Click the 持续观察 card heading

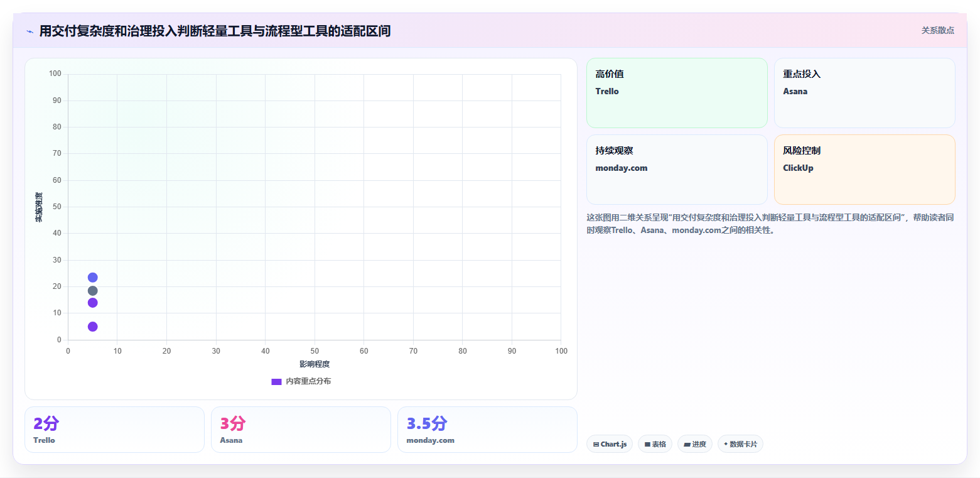(614, 151)
